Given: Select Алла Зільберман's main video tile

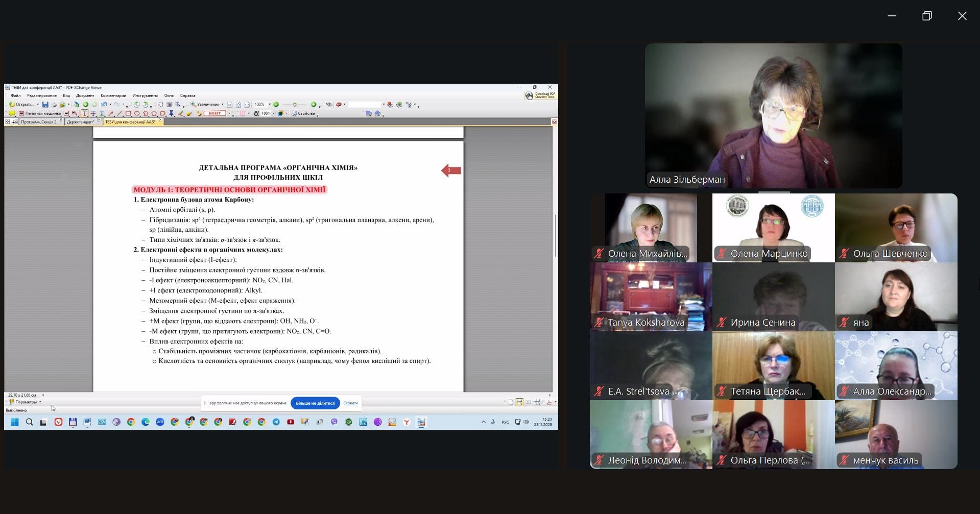Looking at the screenshot, I should pyautogui.click(x=773, y=115).
